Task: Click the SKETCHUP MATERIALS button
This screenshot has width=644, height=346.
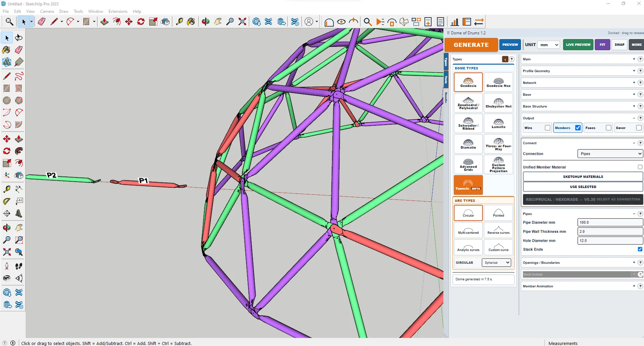Action: click(583, 177)
